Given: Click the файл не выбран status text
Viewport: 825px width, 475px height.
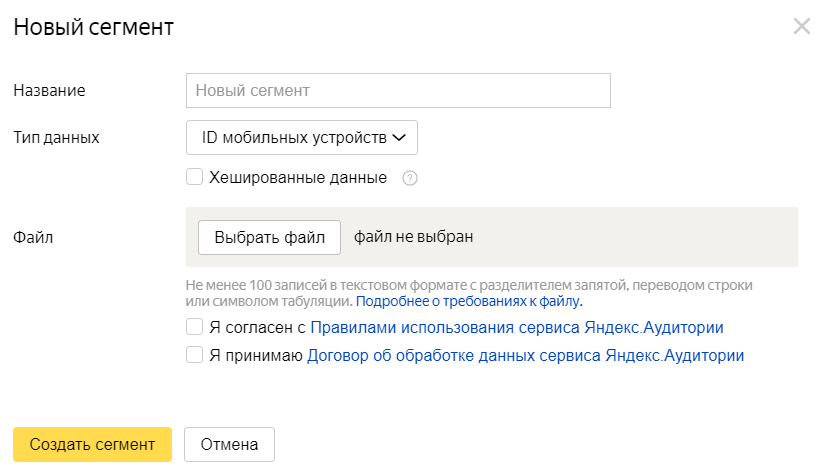Looking at the screenshot, I should pos(414,237).
